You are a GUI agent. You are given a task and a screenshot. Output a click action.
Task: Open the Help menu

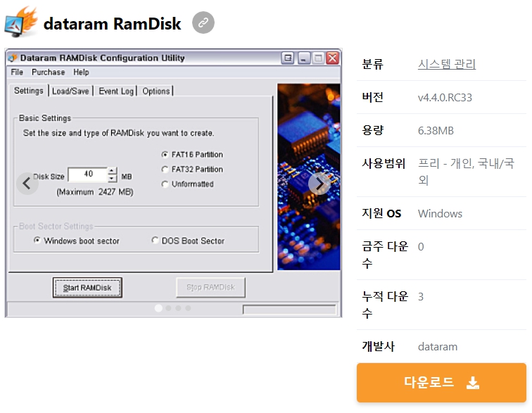(81, 72)
